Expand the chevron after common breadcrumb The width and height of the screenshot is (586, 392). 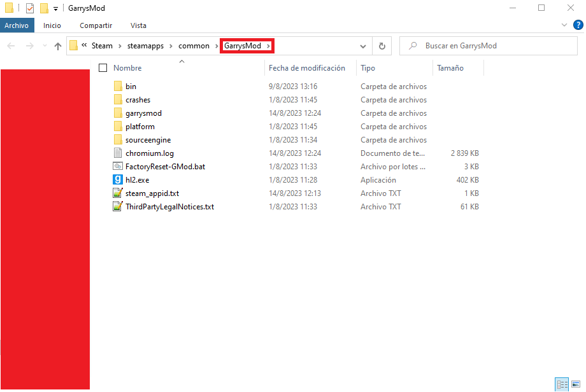[x=217, y=46]
